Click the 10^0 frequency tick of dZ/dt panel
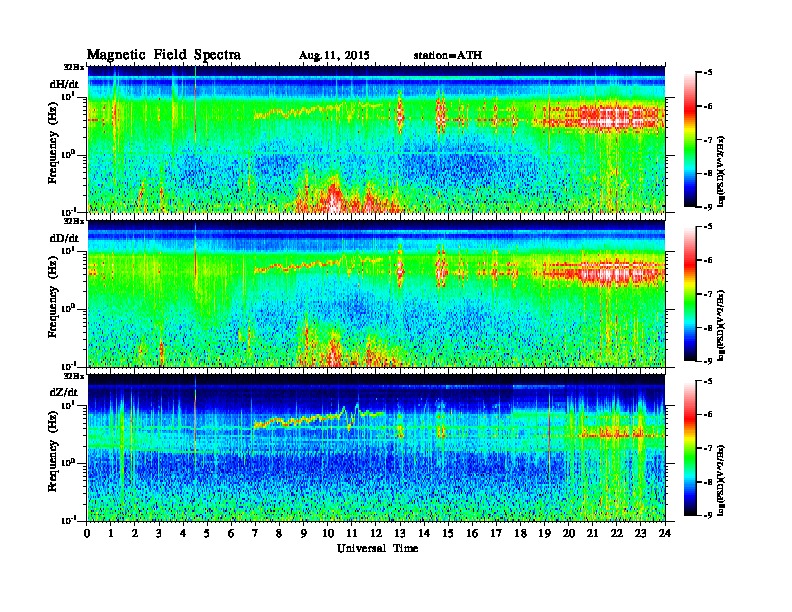792x612 pixels. (68, 462)
